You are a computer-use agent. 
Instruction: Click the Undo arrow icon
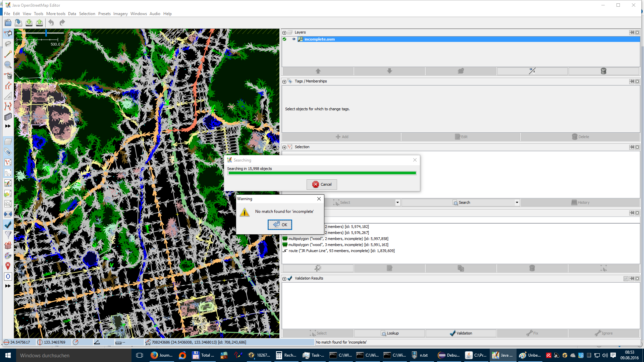[51, 23]
